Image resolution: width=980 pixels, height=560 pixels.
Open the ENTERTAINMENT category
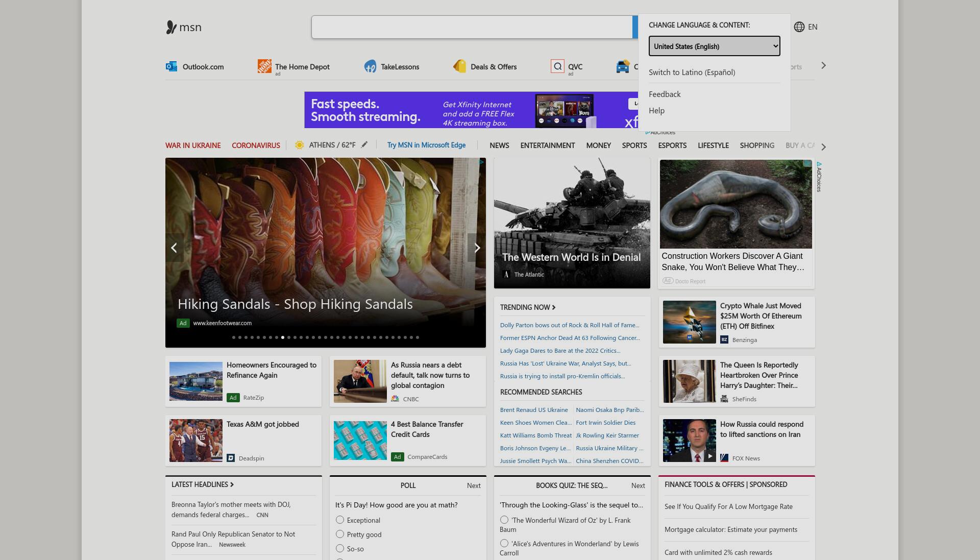point(548,145)
